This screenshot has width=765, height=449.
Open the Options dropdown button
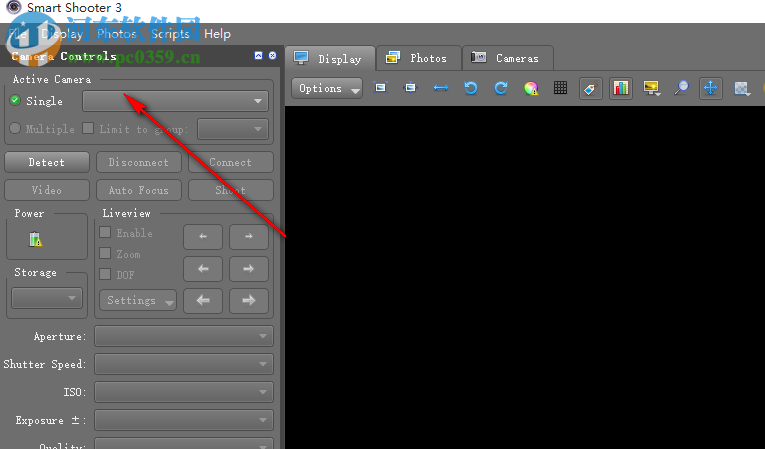[327, 88]
